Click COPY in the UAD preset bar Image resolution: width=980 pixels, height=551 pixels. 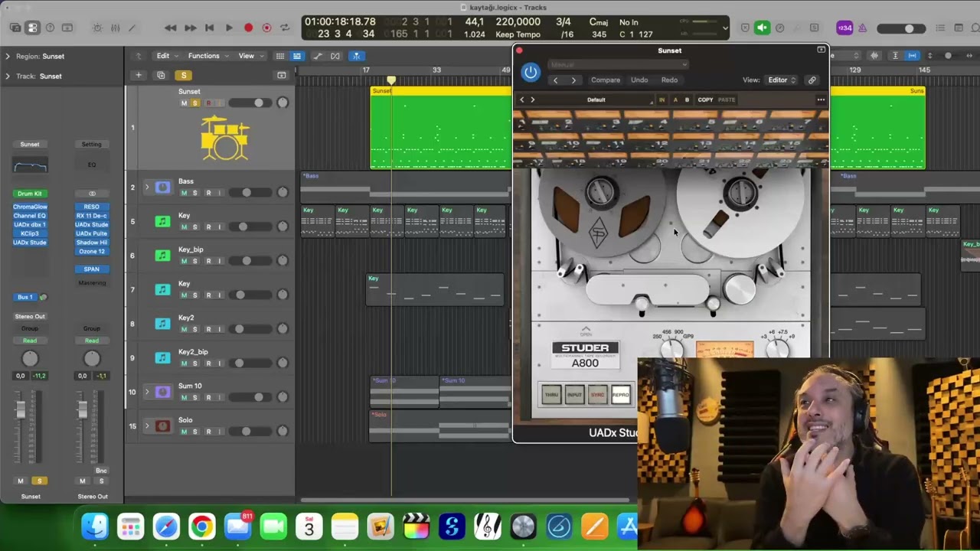[705, 99]
